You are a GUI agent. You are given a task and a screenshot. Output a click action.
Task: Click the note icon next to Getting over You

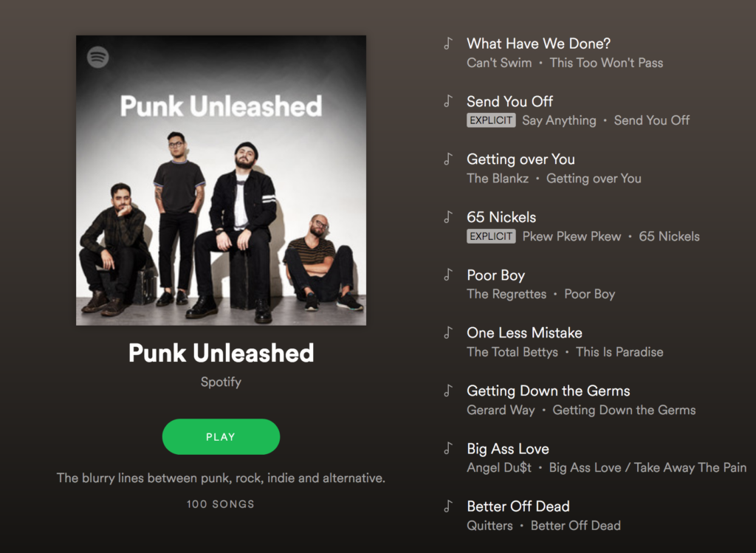coord(448,159)
